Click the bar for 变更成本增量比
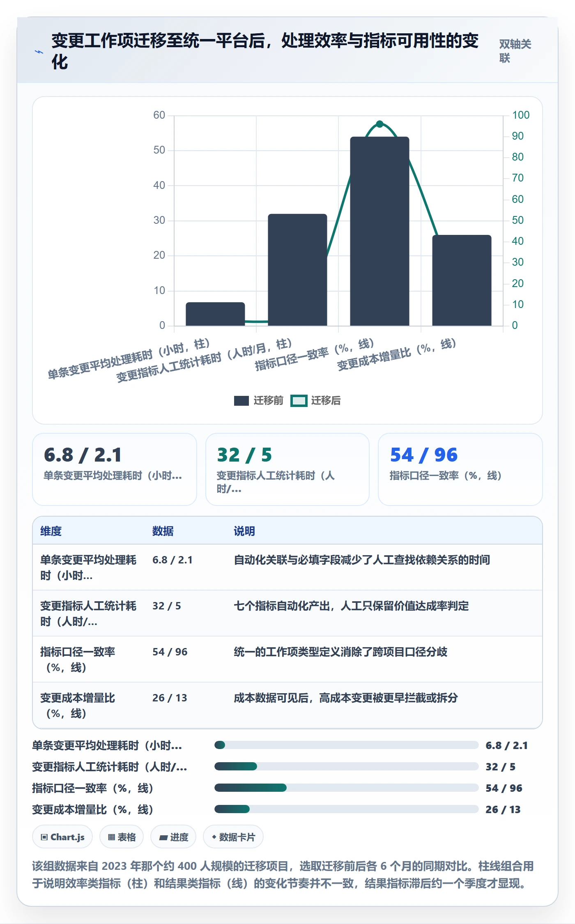The height and width of the screenshot is (924, 575). (x=462, y=280)
